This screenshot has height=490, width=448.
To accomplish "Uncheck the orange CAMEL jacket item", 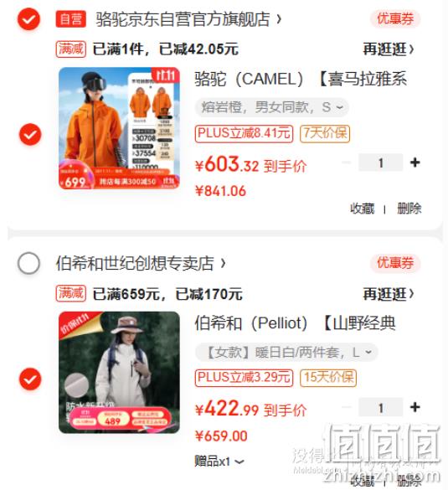I will click(30, 134).
